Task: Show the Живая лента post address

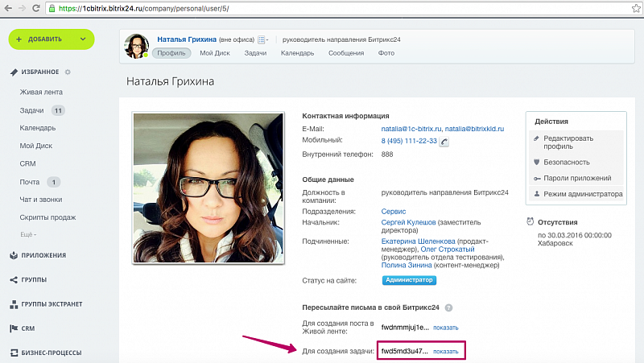Action: 446,328
